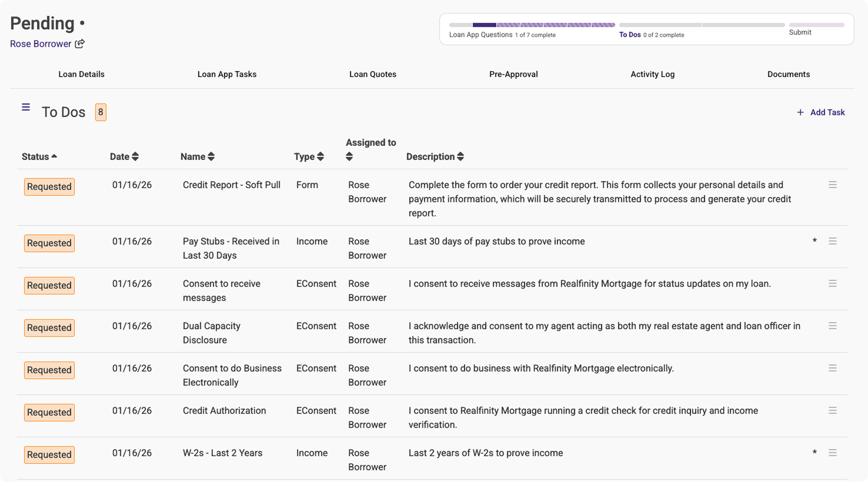
Task: Click the Rose Borrower name link
Action: 40,43
